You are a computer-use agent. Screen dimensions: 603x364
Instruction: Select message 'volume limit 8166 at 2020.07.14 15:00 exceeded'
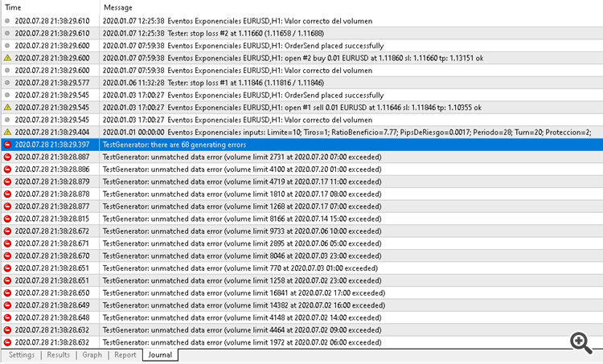242,219
